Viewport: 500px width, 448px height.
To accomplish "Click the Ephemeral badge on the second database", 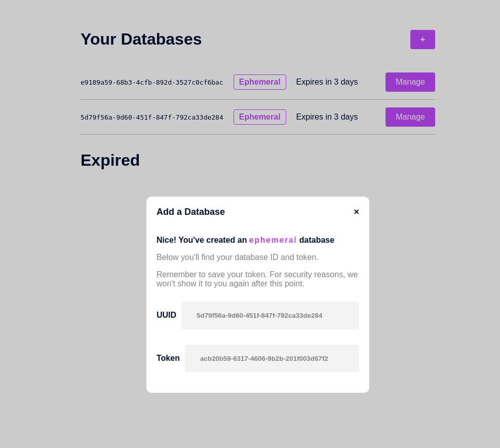I will 260,117.
